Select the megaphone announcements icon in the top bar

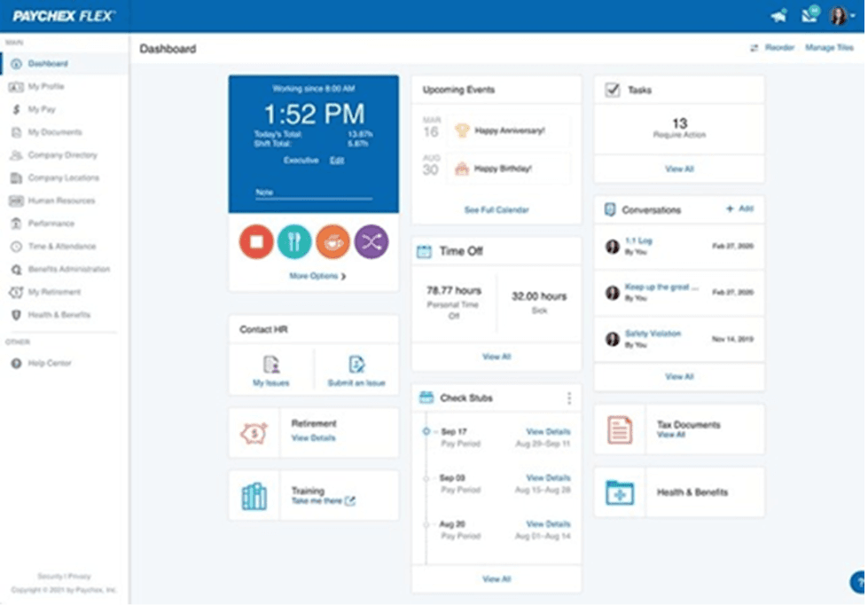click(779, 15)
